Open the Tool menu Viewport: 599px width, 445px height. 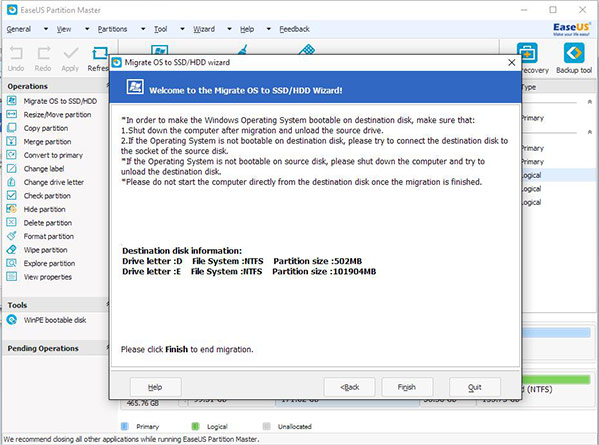coord(160,29)
